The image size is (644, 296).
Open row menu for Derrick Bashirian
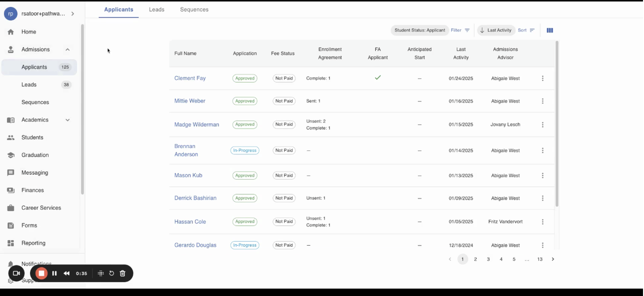543,198
